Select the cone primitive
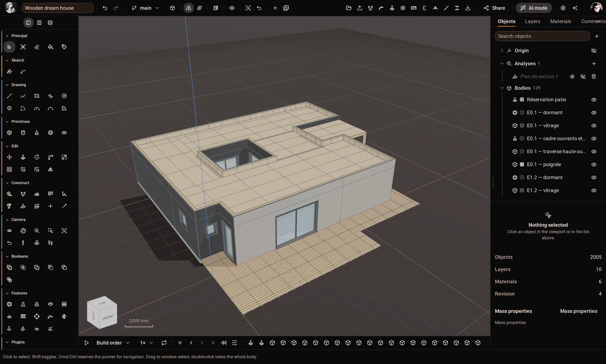 coord(37,133)
